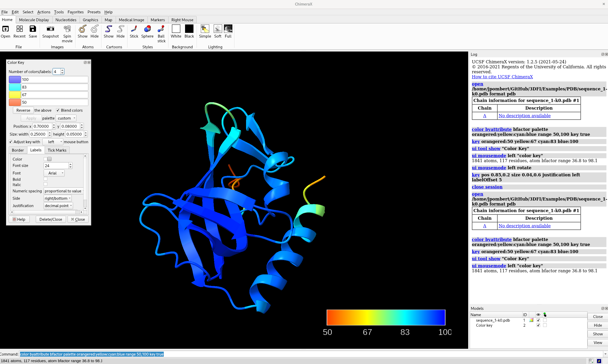
Task: Click the Open file icon
Action: point(5,29)
